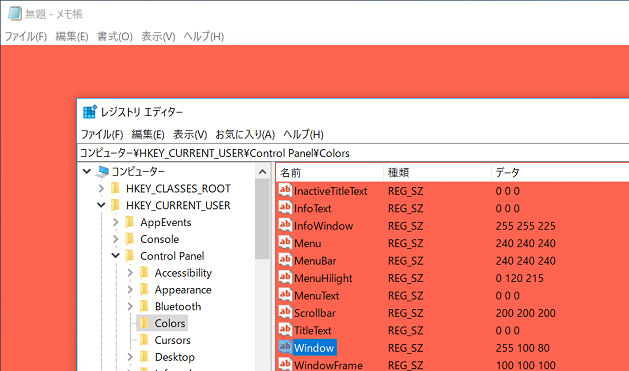
Task: Click the Notepad app icon in title bar
Action: click(x=15, y=14)
